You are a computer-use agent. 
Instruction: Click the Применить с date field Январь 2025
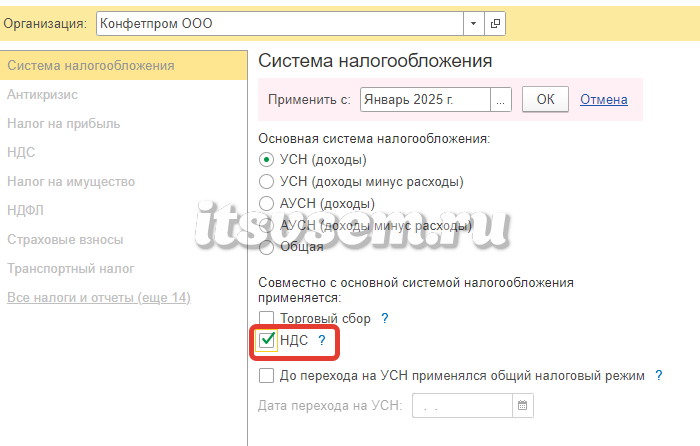tap(425, 100)
